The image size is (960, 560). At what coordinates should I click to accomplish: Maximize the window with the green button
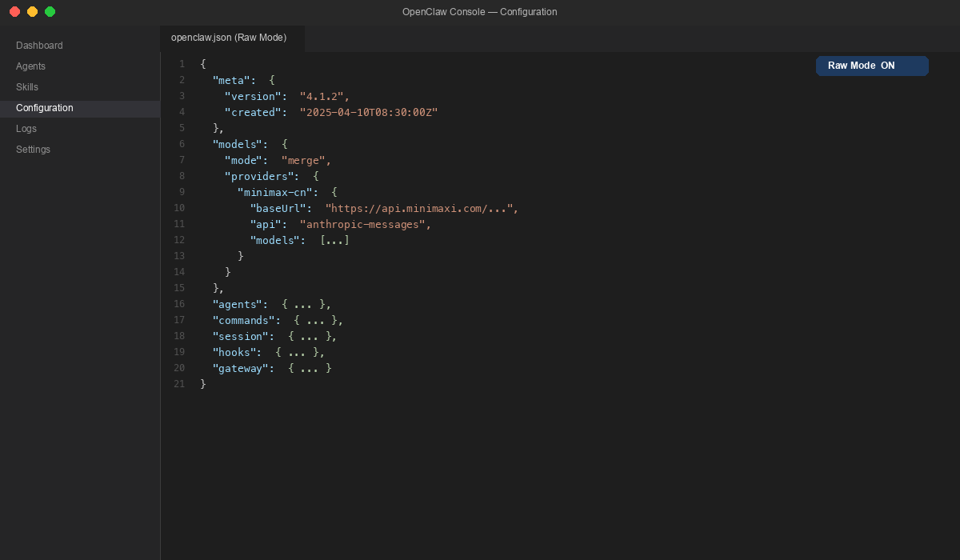click(x=50, y=12)
